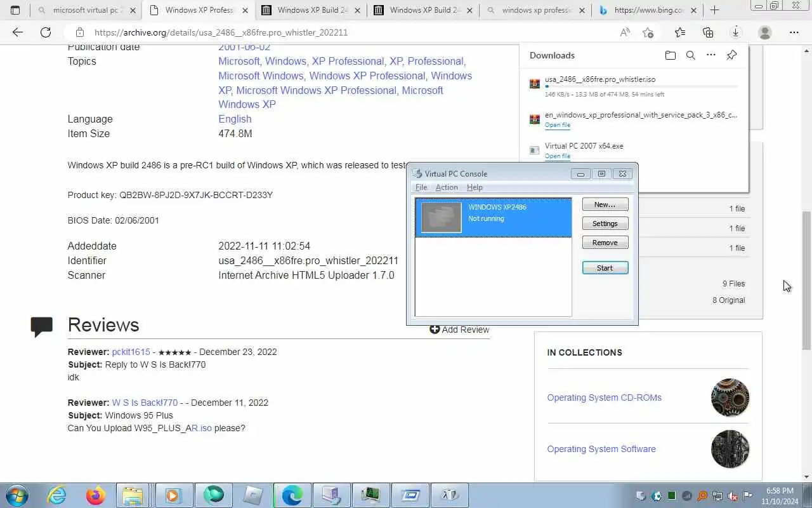Open reviewer W S Is Back!770 link
812x508 pixels.
145,403
